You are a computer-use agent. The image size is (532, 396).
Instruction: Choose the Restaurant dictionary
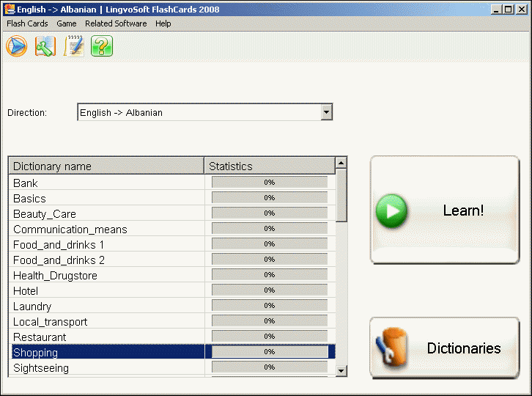click(172, 337)
